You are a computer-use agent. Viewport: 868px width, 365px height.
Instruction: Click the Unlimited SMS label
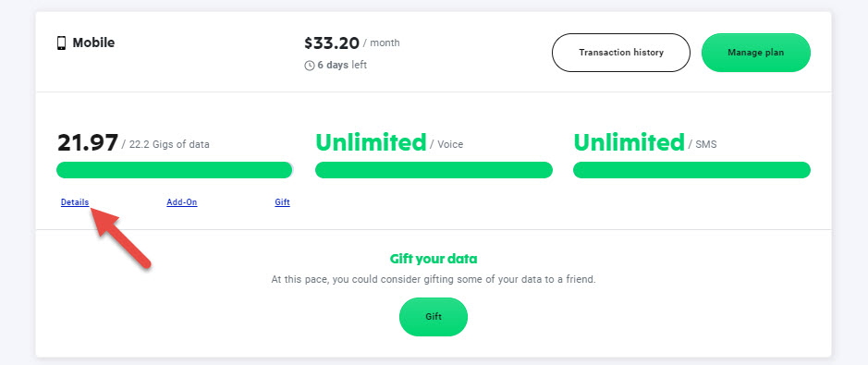[x=645, y=142]
